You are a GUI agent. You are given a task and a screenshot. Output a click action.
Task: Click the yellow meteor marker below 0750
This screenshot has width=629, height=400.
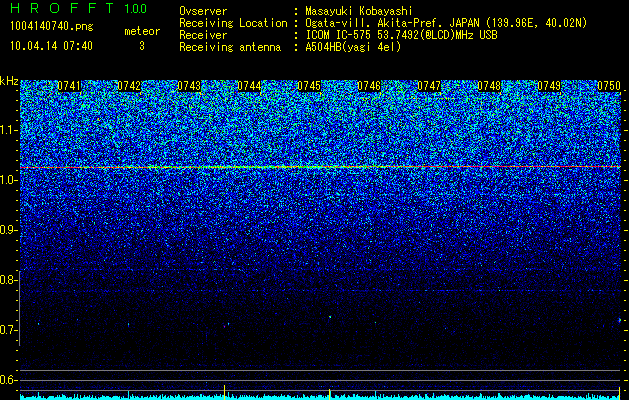(x=619, y=393)
